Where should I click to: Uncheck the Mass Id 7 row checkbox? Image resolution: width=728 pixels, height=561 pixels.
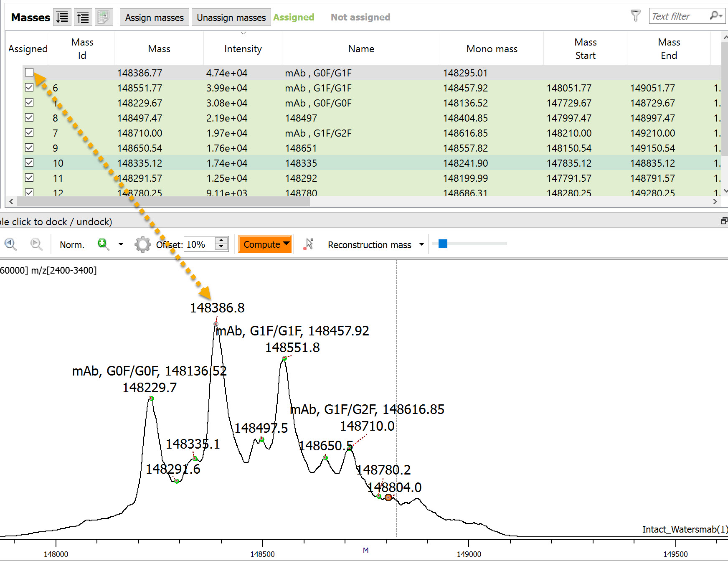pos(29,133)
